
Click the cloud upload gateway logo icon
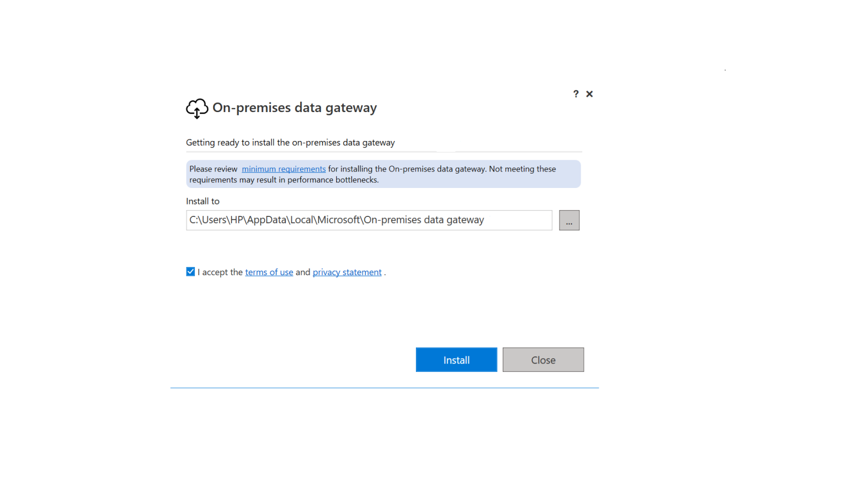197,108
